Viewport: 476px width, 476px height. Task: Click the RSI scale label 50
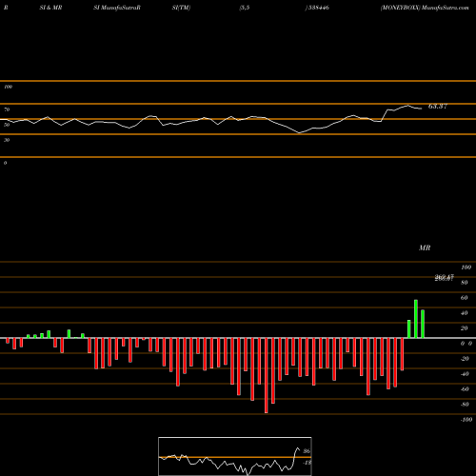[7, 125]
